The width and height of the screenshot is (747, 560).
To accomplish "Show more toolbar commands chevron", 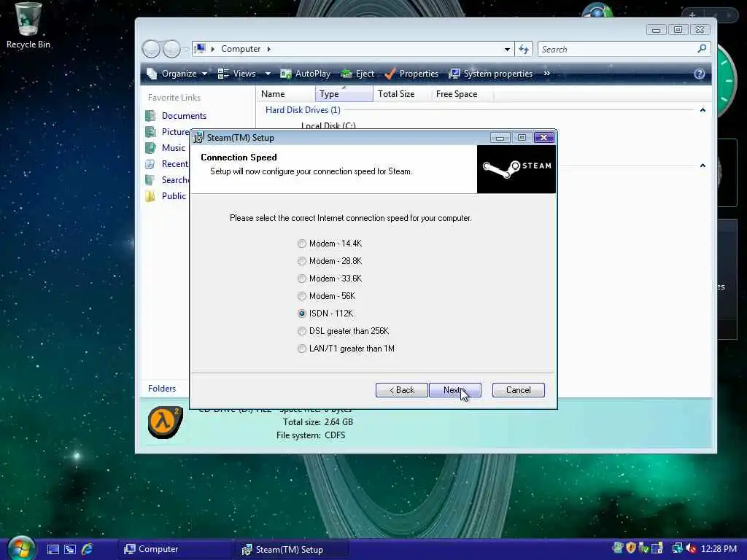I will click(x=547, y=74).
